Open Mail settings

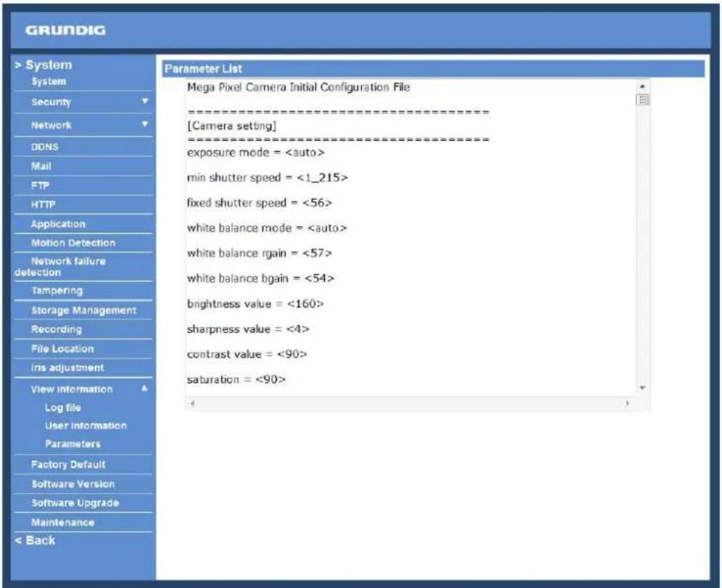pos(41,166)
